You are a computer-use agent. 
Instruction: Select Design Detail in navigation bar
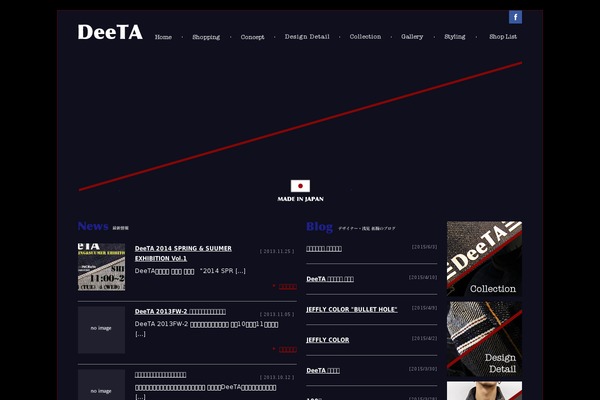[x=307, y=37]
